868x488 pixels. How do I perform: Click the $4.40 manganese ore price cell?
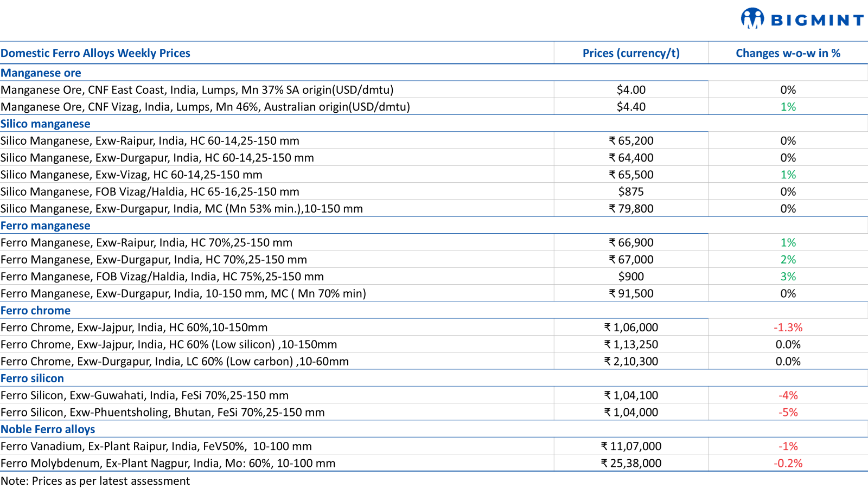631,107
